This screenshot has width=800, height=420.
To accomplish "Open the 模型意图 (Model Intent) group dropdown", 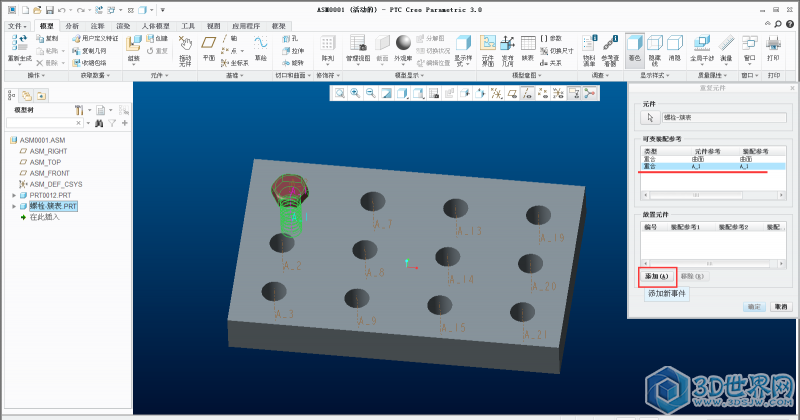I will (x=527, y=76).
